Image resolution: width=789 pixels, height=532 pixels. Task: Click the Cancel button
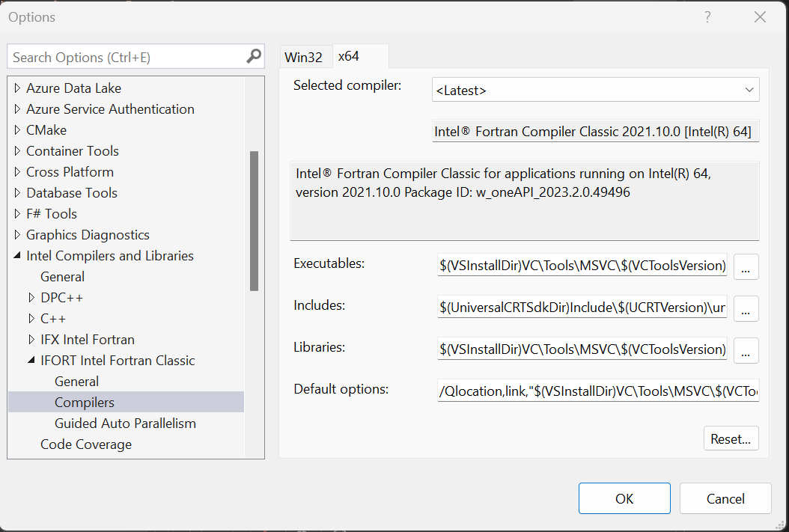[x=725, y=499]
